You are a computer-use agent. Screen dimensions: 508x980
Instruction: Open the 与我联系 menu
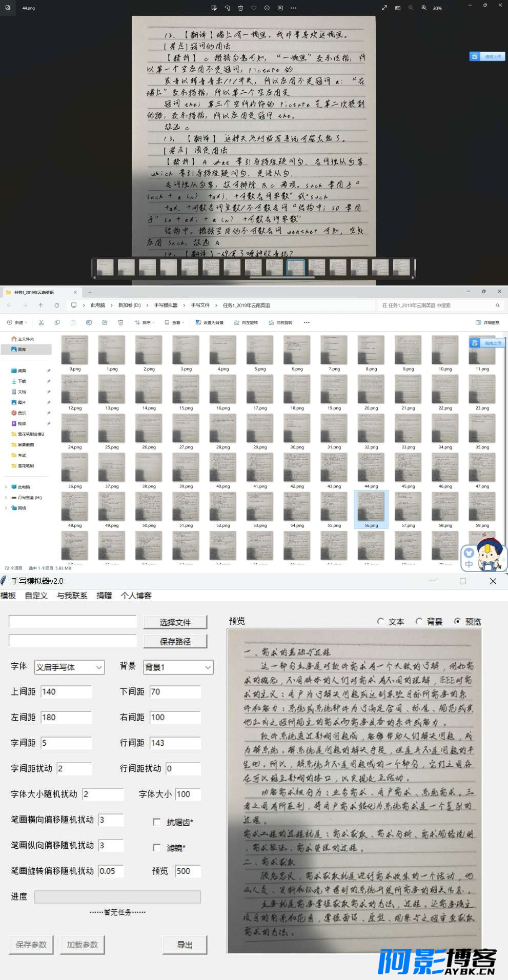72,595
